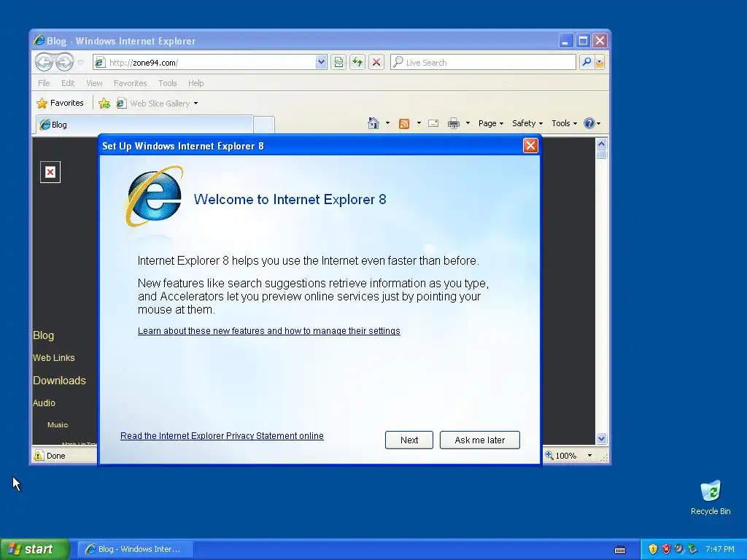Click the Safely Remove Hardware tray icon

coord(692,549)
